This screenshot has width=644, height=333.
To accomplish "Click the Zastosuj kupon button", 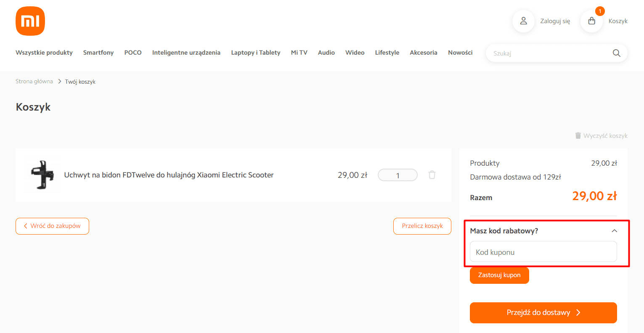I will point(499,275).
